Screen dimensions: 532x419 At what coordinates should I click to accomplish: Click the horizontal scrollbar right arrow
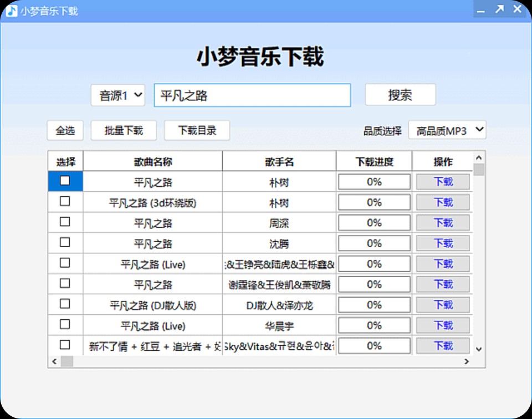[x=467, y=362]
